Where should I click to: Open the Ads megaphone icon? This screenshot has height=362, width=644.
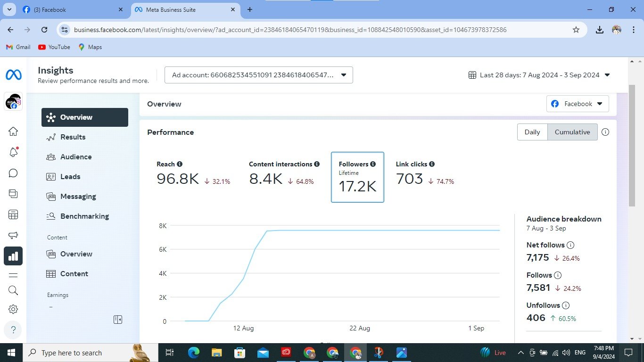[13, 236]
